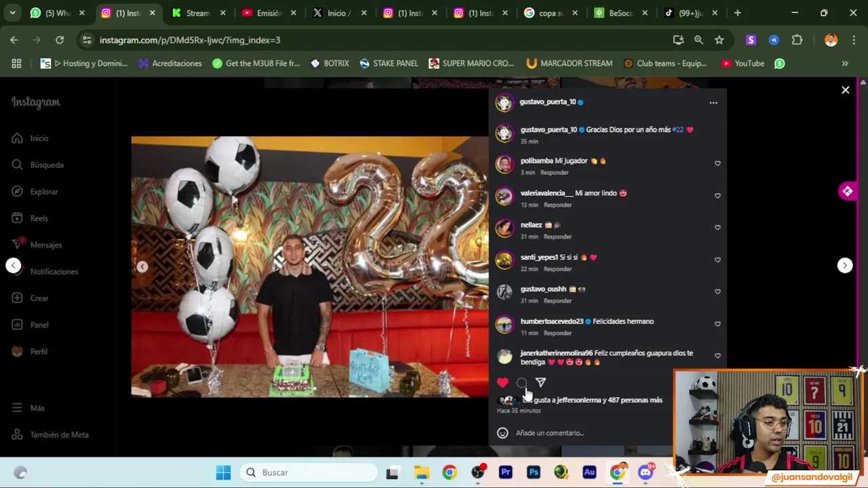The width and height of the screenshot is (868, 488).
Task: Go to next post with right arrow
Action: coord(845,266)
